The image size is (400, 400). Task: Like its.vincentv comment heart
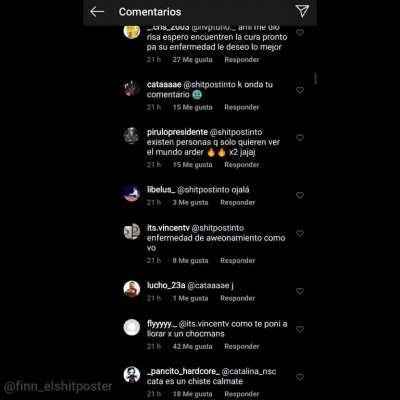[x=300, y=233]
